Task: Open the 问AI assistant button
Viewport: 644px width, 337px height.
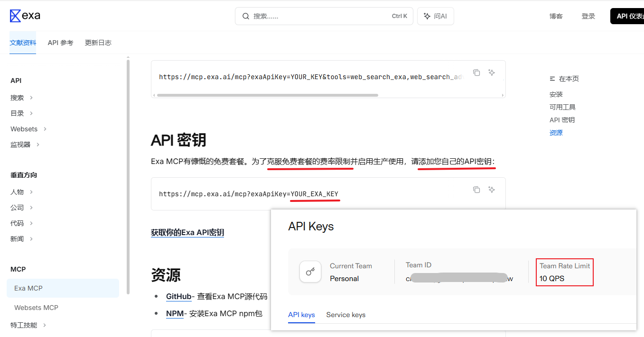Action: [x=435, y=16]
